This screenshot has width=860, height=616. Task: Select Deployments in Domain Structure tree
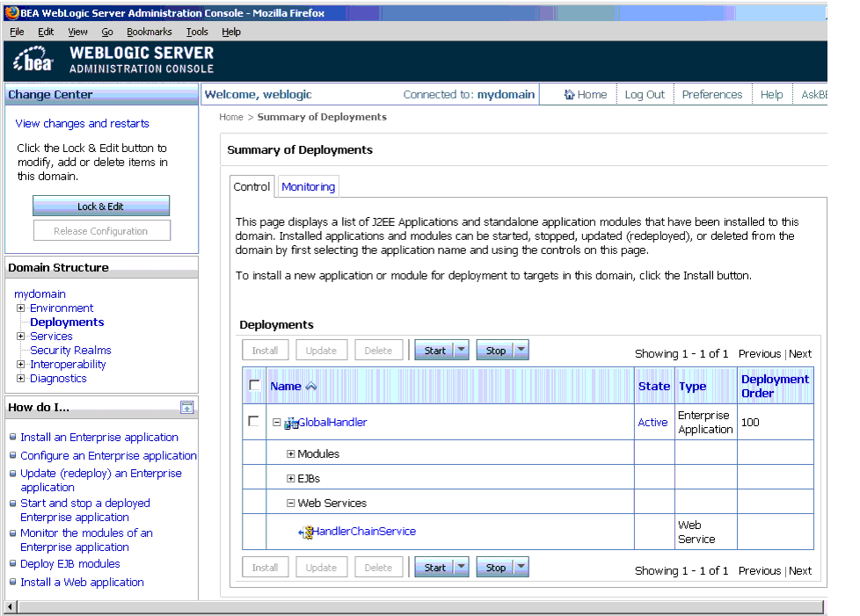pyautogui.click(x=67, y=322)
